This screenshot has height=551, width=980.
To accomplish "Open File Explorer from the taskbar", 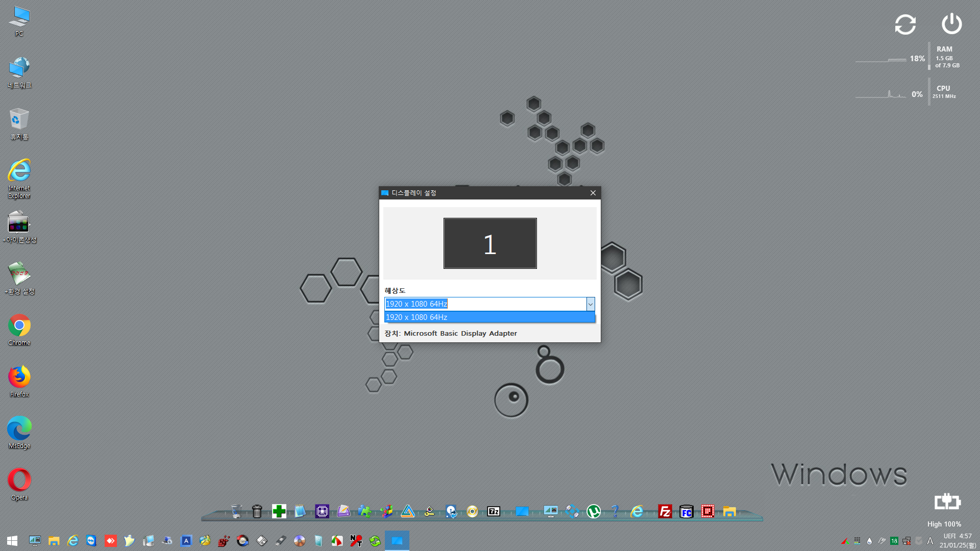I will pyautogui.click(x=54, y=541).
